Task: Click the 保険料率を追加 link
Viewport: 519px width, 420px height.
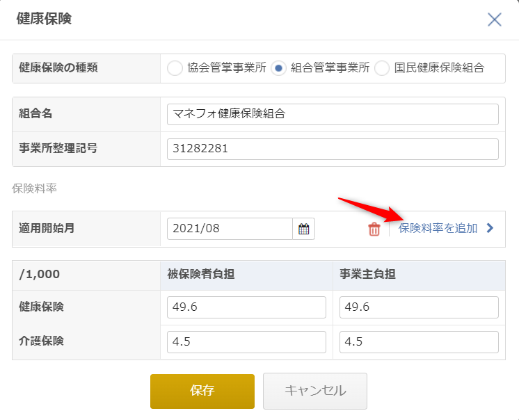Action: point(438,228)
